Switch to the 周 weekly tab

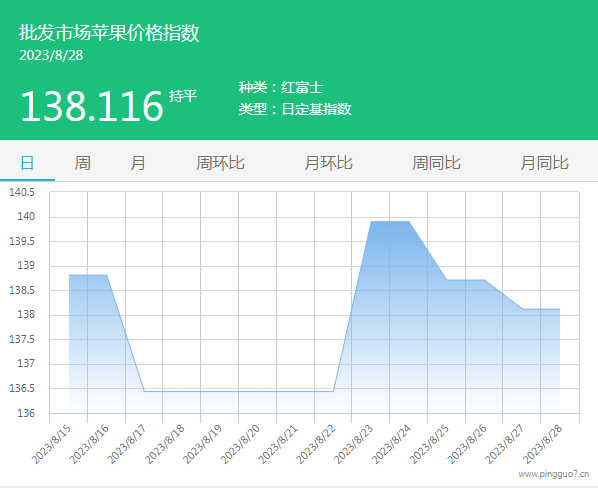pos(82,163)
